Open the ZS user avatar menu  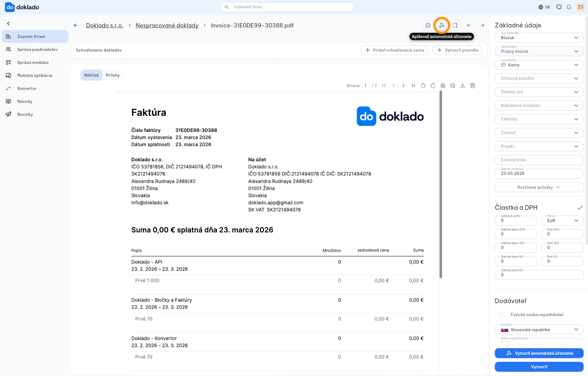coord(580,7)
